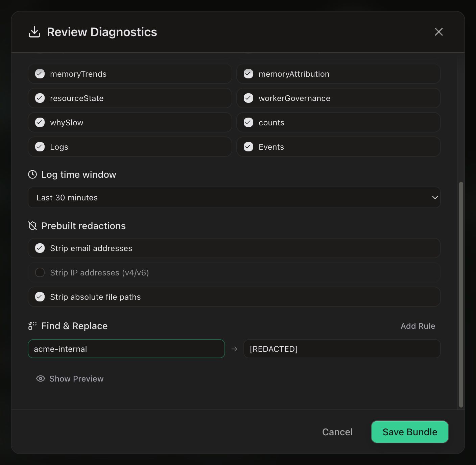Click the Log time window heading

[x=79, y=174]
